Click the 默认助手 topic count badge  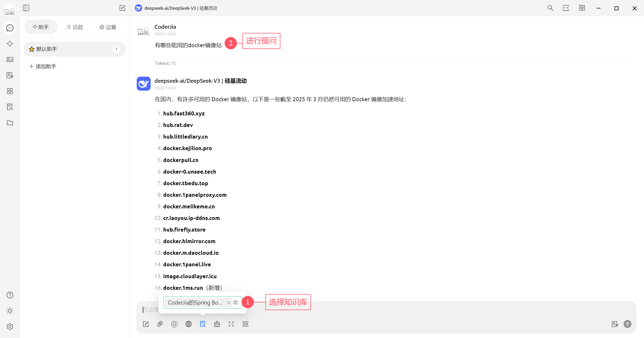tap(116, 49)
